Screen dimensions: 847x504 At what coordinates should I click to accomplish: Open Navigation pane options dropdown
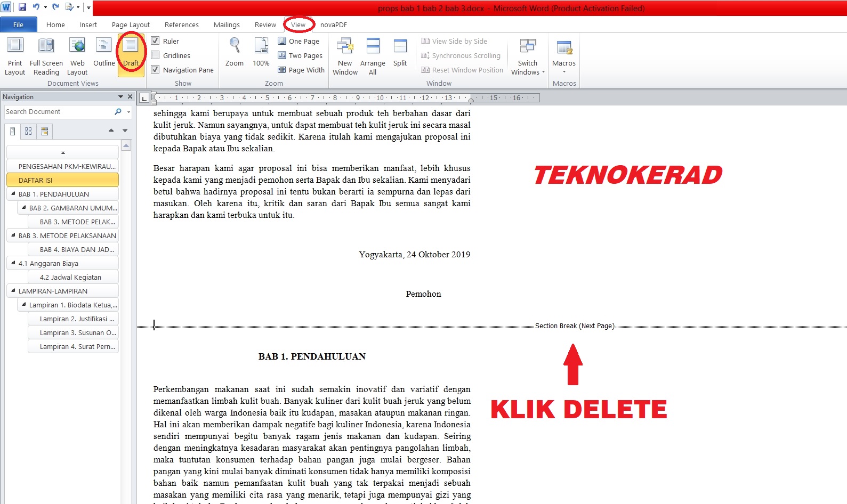(x=120, y=96)
